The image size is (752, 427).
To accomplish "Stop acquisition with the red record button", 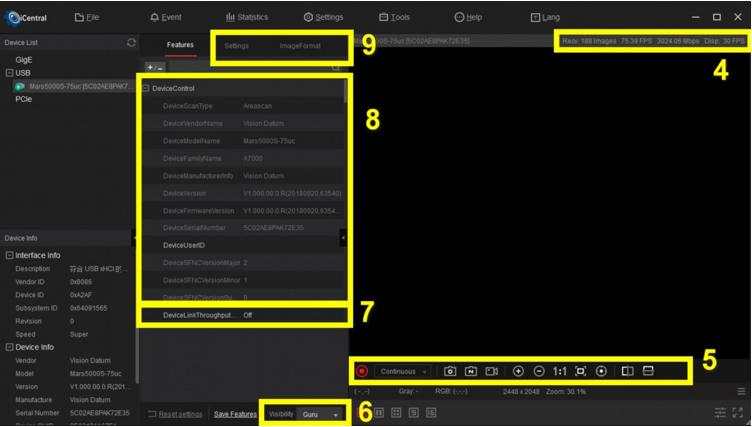I will (362, 371).
